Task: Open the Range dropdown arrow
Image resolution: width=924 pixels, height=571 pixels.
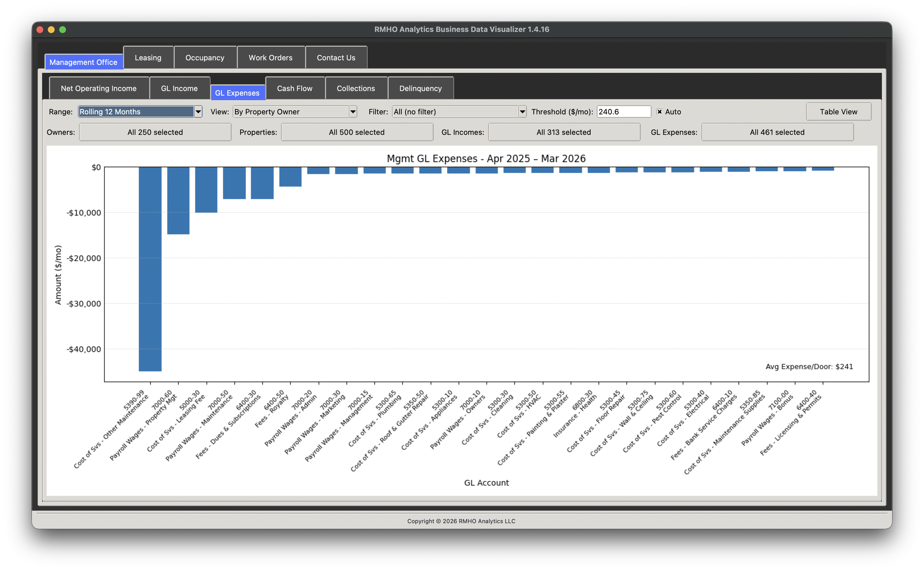Action: 198,112
